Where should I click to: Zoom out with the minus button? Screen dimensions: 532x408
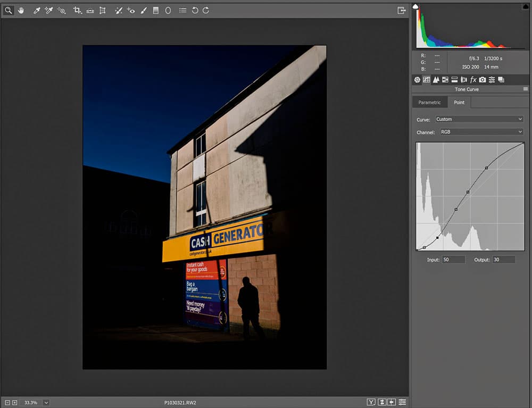click(x=7, y=403)
